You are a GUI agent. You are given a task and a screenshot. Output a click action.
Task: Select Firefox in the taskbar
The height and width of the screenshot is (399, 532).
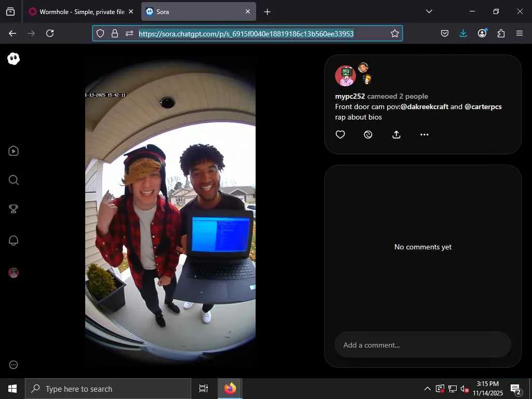(x=230, y=389)
